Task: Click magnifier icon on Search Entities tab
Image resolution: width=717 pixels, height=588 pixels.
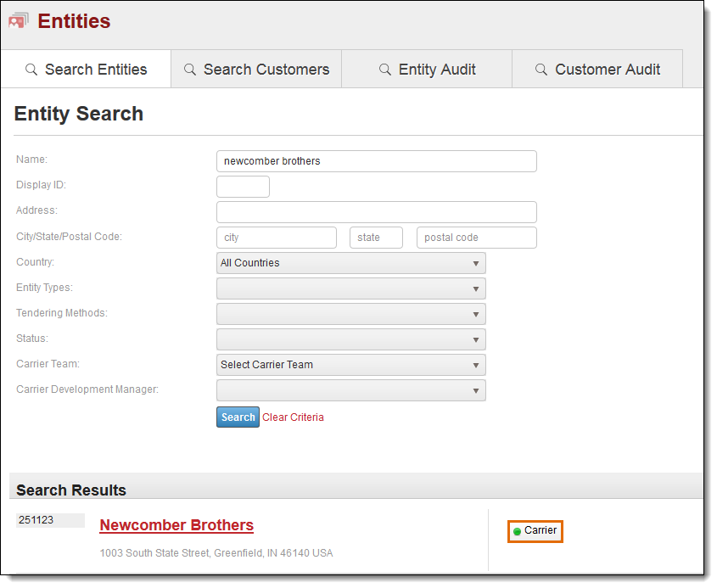Action: 31,70
